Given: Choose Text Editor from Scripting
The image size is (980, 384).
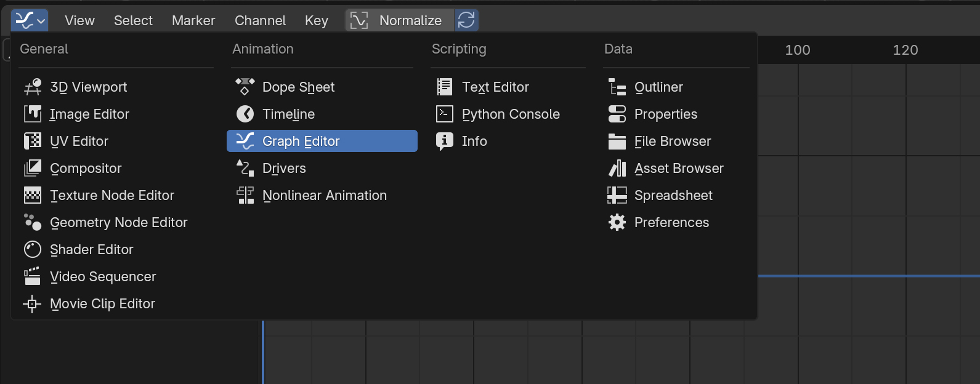Looking at the screenshot, I should (508, 87).
